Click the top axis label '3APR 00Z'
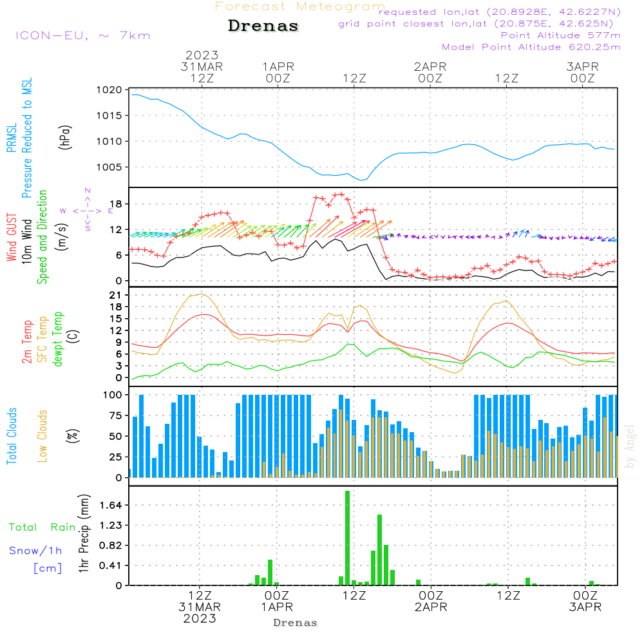The height and width of the screenshot is (644, 644). (x=582, y=72)
